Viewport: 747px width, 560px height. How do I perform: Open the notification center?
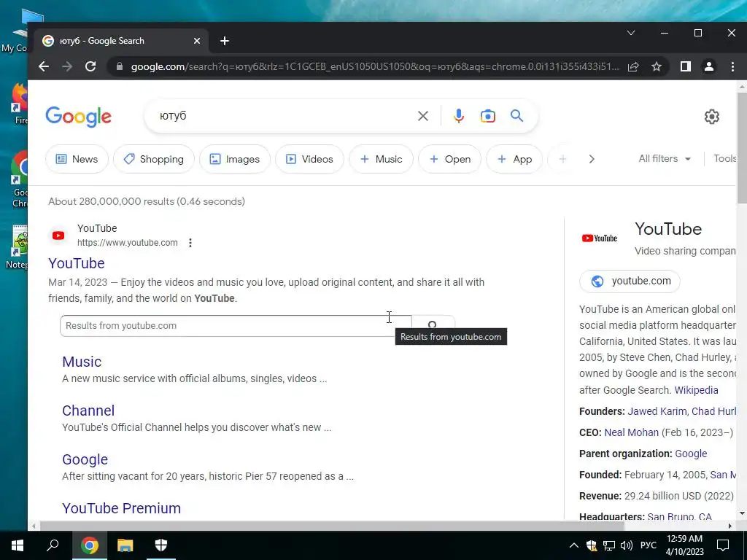point(723,545)
